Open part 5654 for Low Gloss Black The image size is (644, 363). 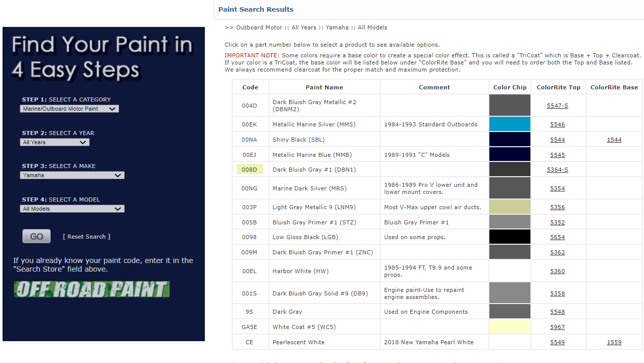(557, 237)
